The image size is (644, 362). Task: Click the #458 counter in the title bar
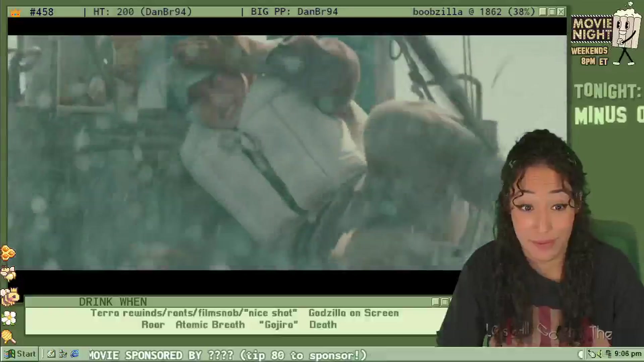tap(42, 12)
